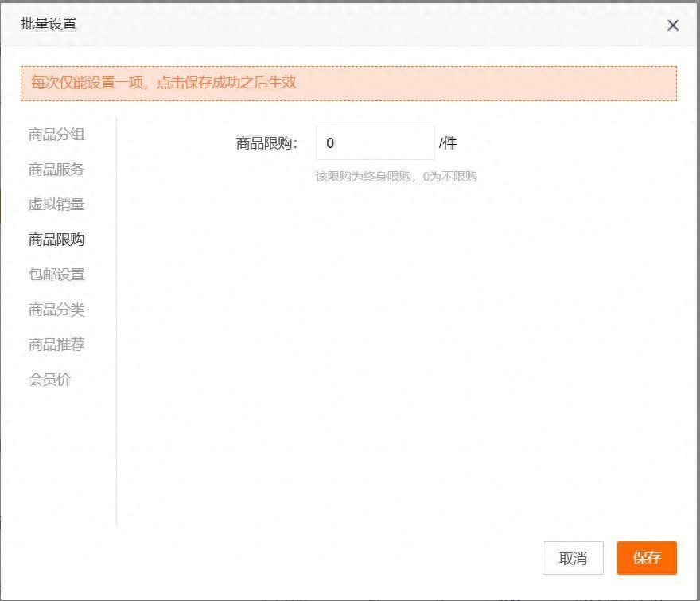Focus the 商品限购 quantity input field
700x601 pixels.
tap(375, 143)
